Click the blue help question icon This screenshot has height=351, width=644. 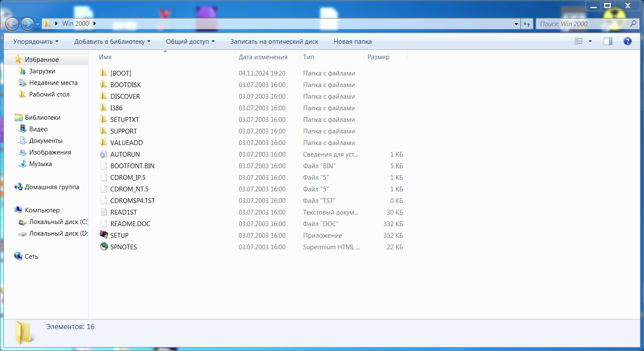pos(628,41)
